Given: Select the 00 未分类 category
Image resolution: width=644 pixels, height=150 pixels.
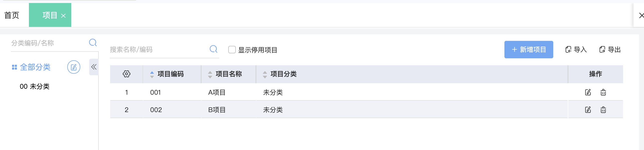Looking at the screenshot, I should point(34,86).
